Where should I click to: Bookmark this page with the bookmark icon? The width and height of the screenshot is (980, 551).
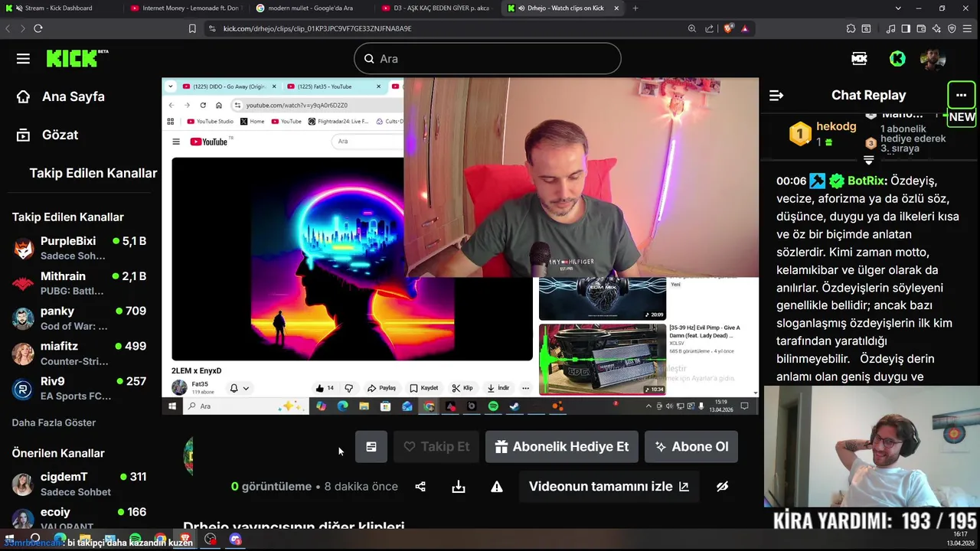coord(192,28)
